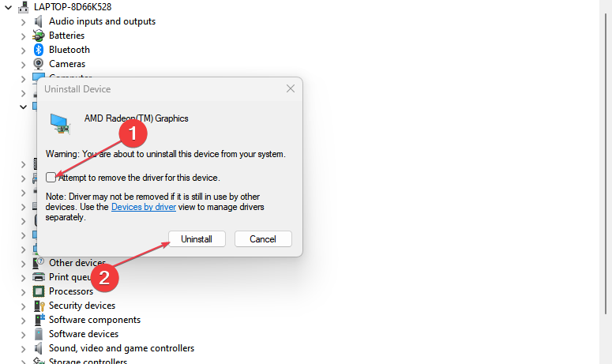
Task: Click the AMD Radeon(TM) Graphics device name
Action: 136,118
